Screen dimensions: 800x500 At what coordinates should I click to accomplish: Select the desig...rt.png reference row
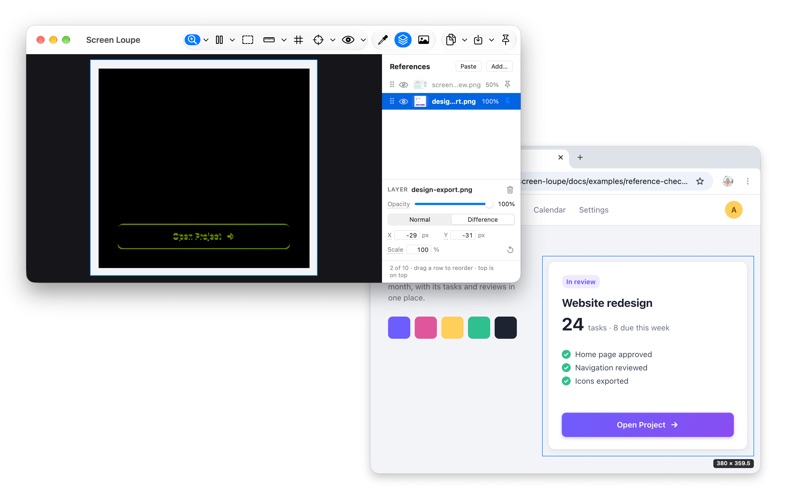(451, 102)
